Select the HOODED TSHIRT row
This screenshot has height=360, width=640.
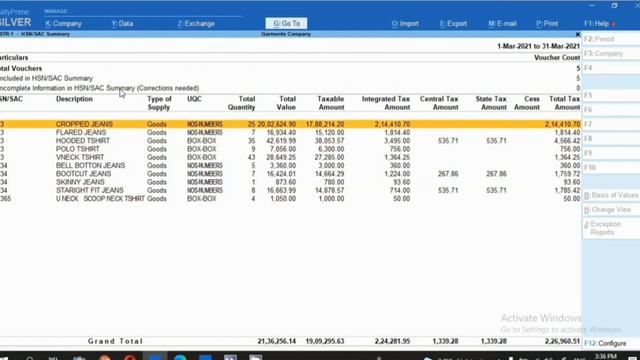point(290,141)
